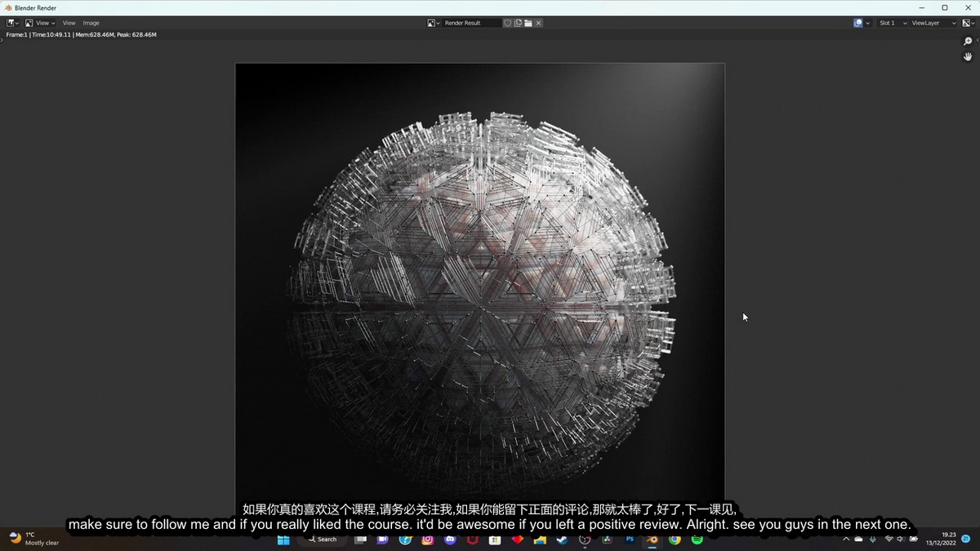Click the frame and render time info text

pos(81,35)
